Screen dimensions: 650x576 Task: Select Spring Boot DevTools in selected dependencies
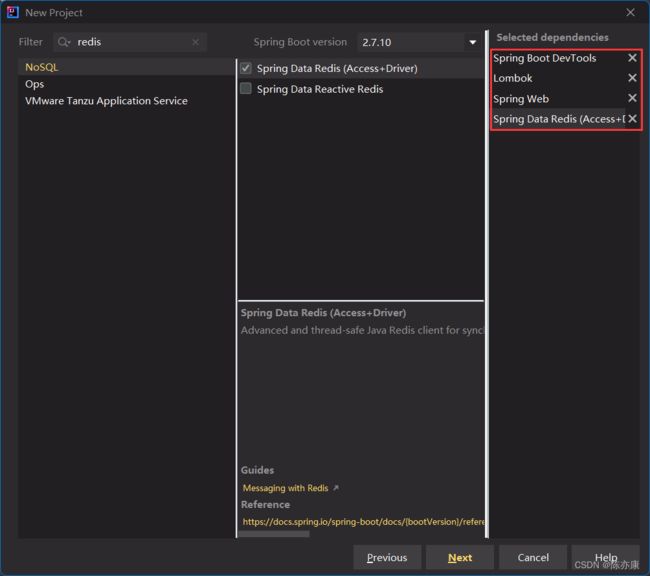click(x=545, y=58)
